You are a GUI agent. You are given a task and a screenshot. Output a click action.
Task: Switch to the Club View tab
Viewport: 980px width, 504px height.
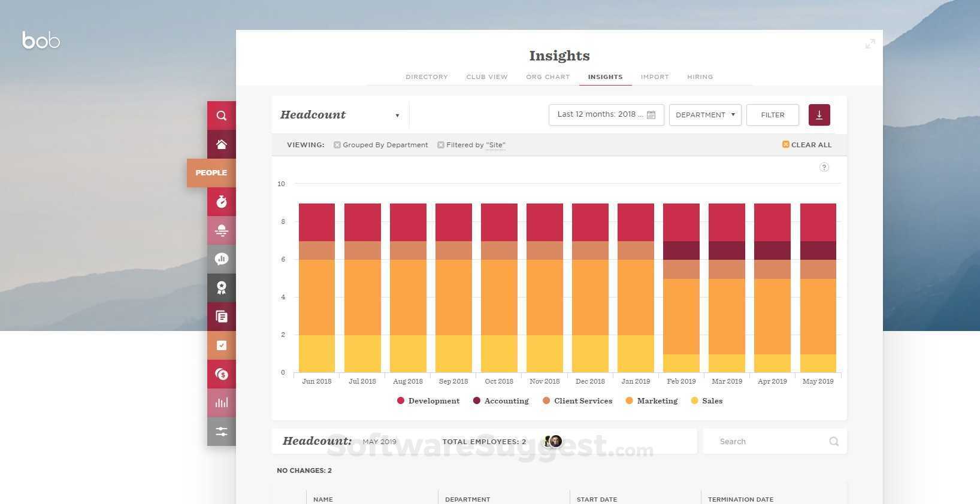point(487,77)
